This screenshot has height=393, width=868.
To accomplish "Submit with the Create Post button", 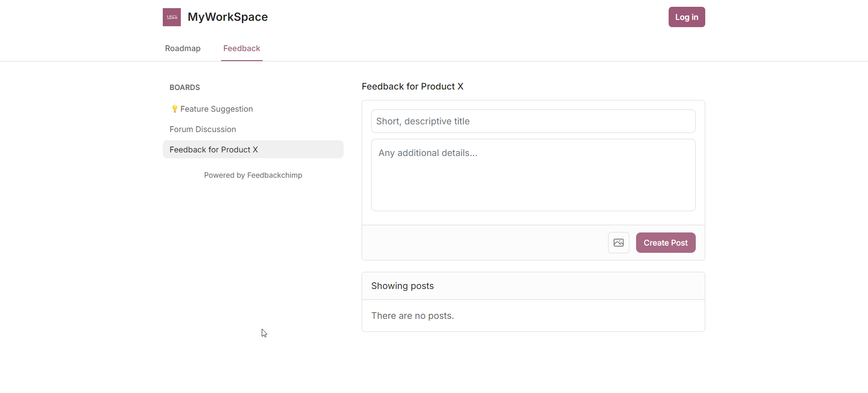I will [x=665, y=243].
